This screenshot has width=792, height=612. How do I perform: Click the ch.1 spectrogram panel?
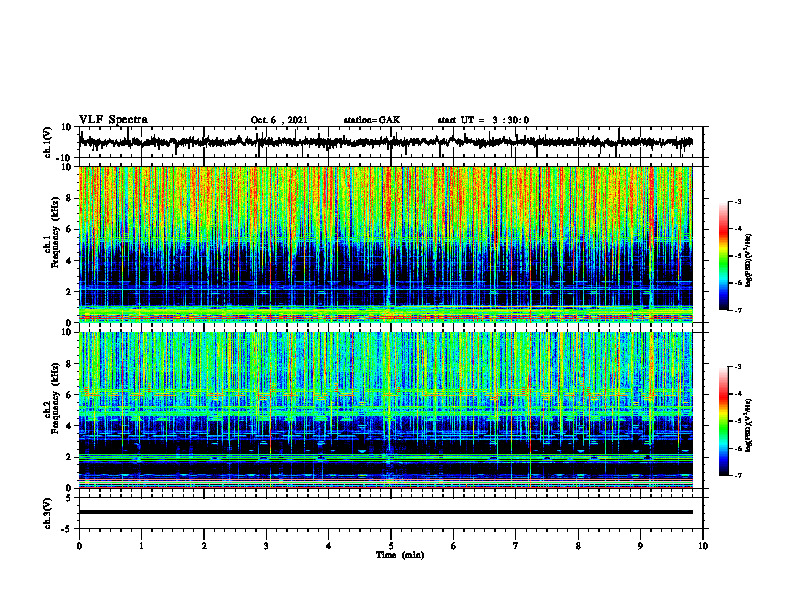pyautogui.click(x=385, y=244)
